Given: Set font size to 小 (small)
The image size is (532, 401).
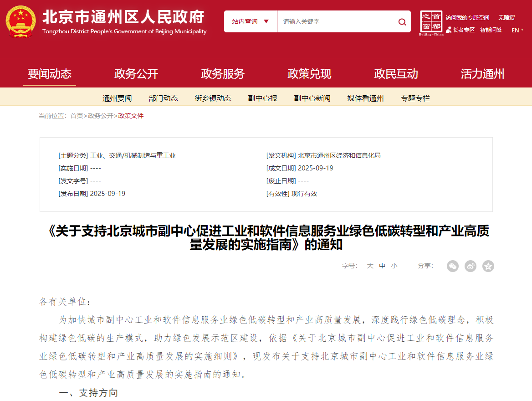Looking at the screenshot, I should (394, 266).
